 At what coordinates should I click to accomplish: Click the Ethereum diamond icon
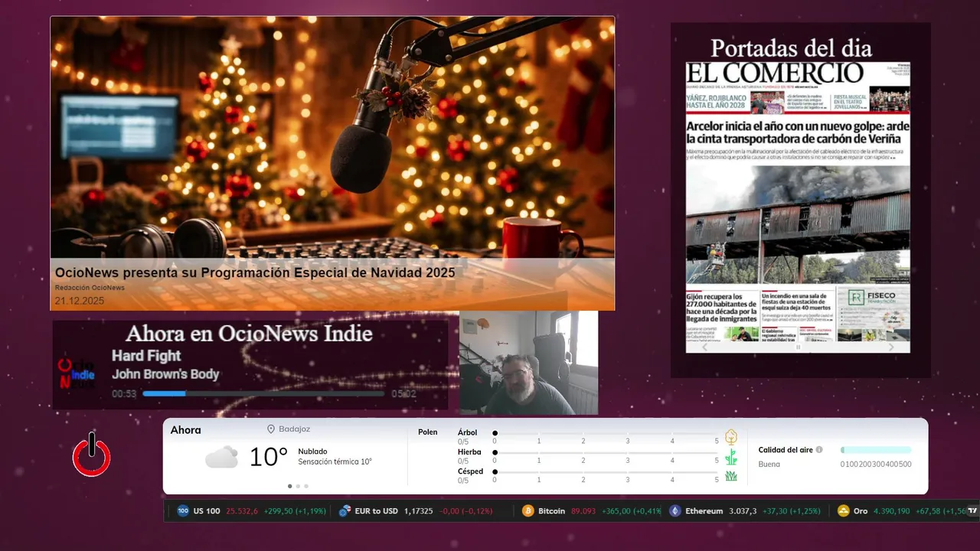(675, 510)
